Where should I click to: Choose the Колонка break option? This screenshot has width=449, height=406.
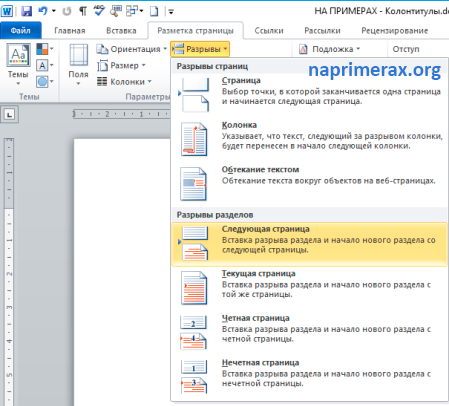pos(309,139)
